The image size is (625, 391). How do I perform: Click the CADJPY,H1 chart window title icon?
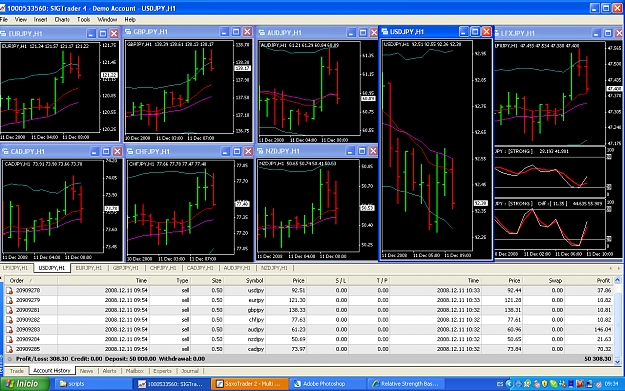click(x=5, y=151)
